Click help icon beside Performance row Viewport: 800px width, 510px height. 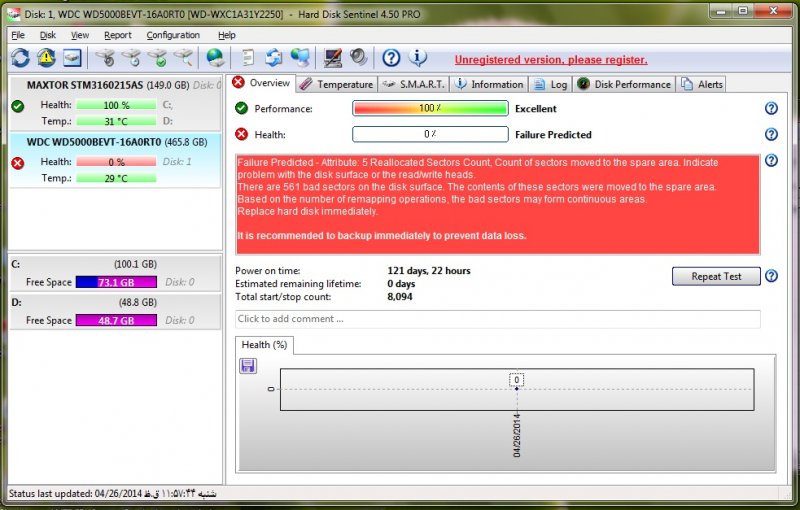tap(771, 108)
